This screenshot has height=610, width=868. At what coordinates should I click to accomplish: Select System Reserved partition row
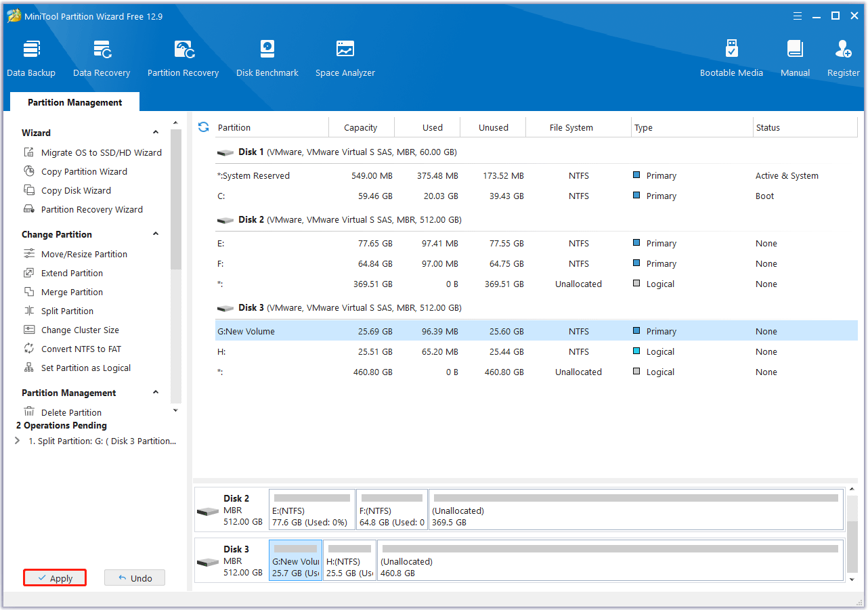tap(536, 176)
